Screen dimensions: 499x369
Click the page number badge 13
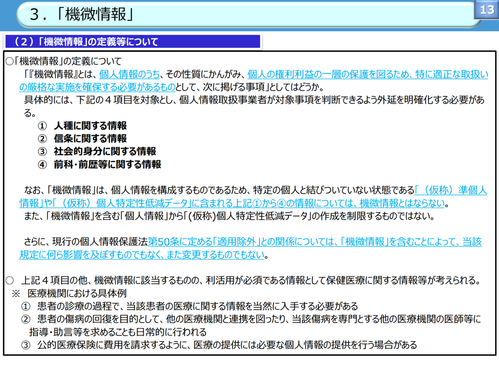pos(486,9)
